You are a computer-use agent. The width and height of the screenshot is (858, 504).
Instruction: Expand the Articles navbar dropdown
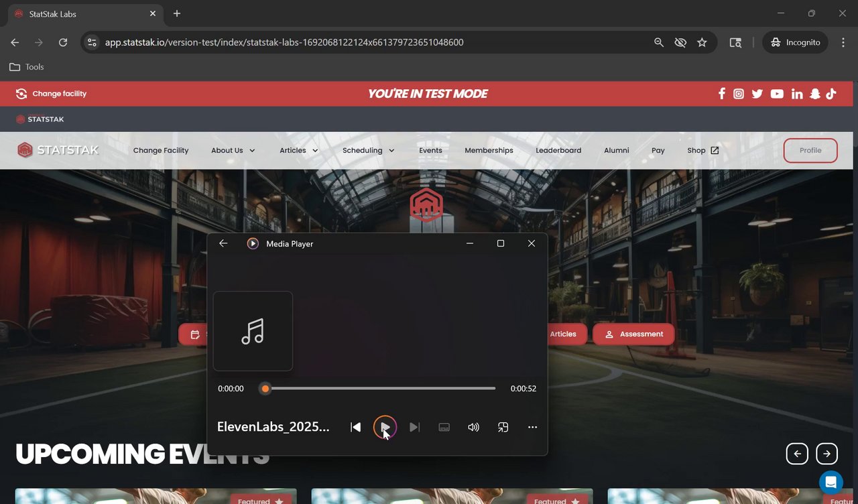tap(299, 150)
